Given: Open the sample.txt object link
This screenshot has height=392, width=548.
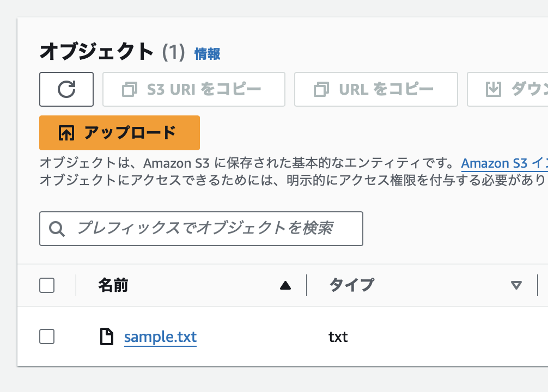Looking at the screenshot, I should 160,337.
